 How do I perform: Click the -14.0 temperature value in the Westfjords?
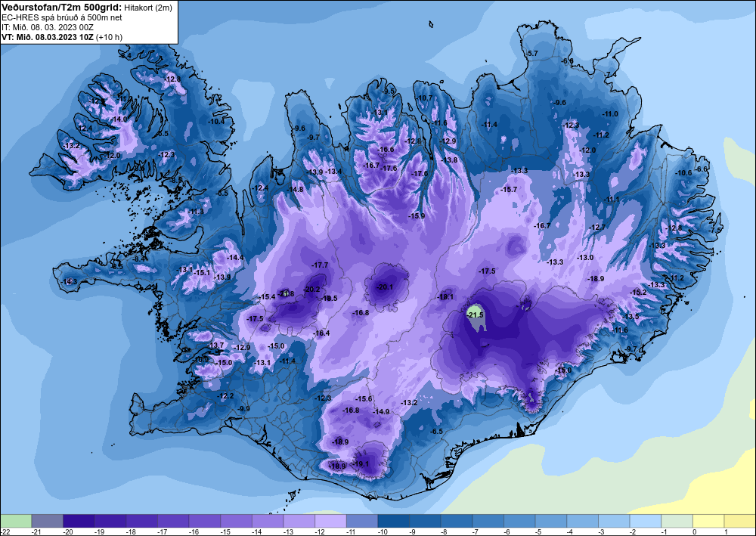(x=119, y=119)
